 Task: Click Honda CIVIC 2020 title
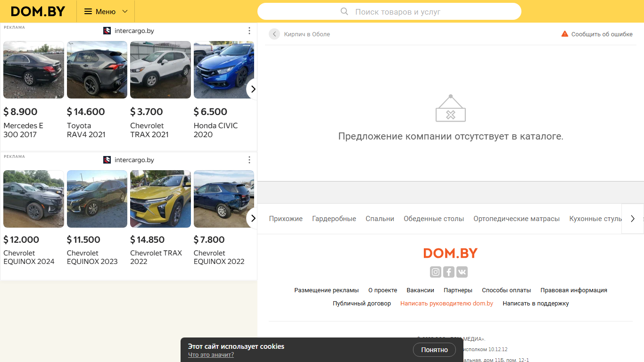[x=216, y=130]
